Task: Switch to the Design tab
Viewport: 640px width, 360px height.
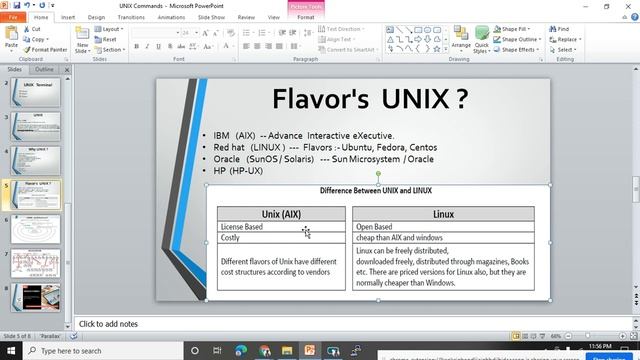Action: (96, 17)
